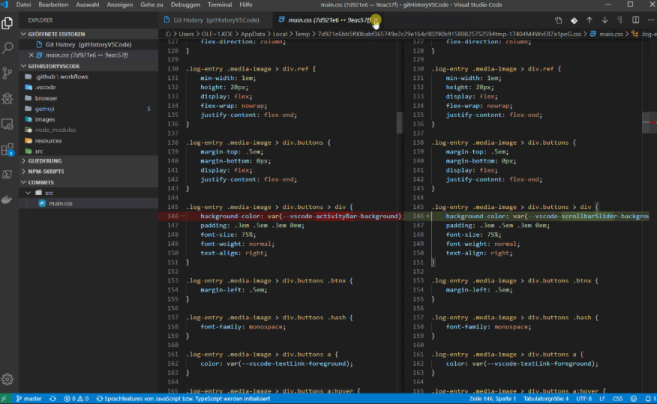Collapse the COMMITS section
Image resolution: width=657 pixels, height=404 pixels.
42,183
